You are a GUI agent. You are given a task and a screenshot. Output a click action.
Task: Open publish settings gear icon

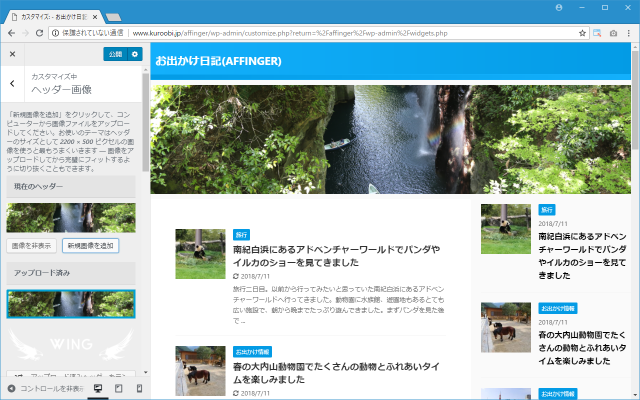point(135,54)
